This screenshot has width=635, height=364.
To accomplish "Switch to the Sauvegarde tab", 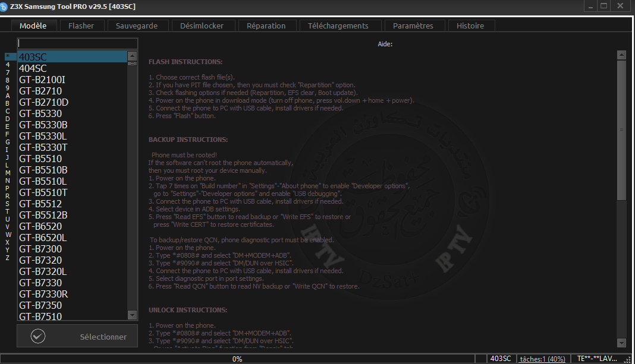I will coord(137,26).
